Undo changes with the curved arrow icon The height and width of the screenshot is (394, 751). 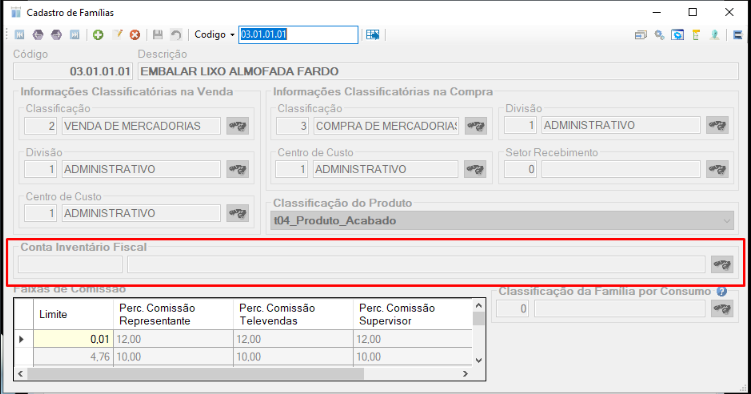tap(176, 34)
